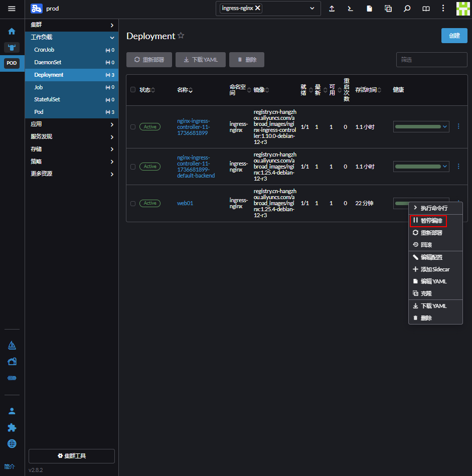Favorite the Deployment page with star
The height and width of the screenshot is (476, 472).
[181, 36]
